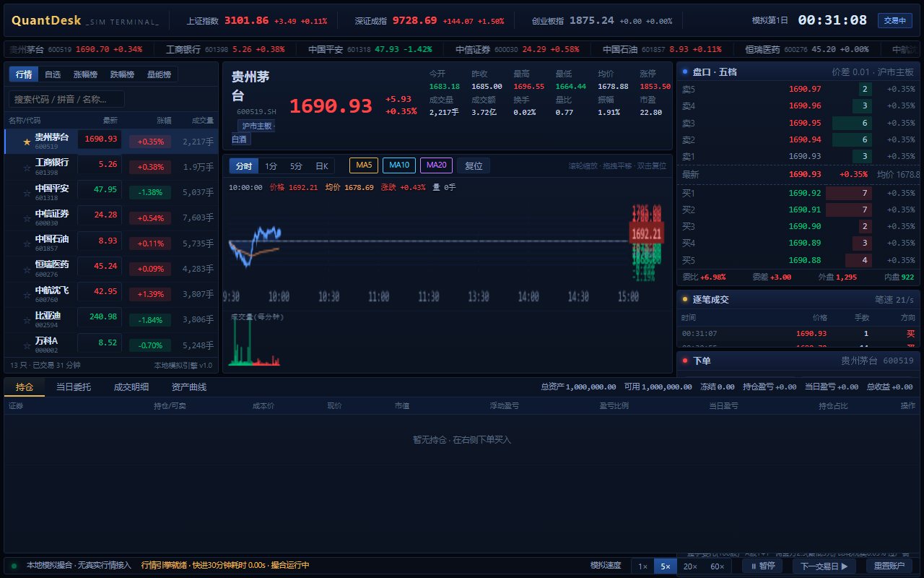Viewport: 924px width, 578px height.
Task: Toggle the MA20 moving average line
Action: click(436, 165)
